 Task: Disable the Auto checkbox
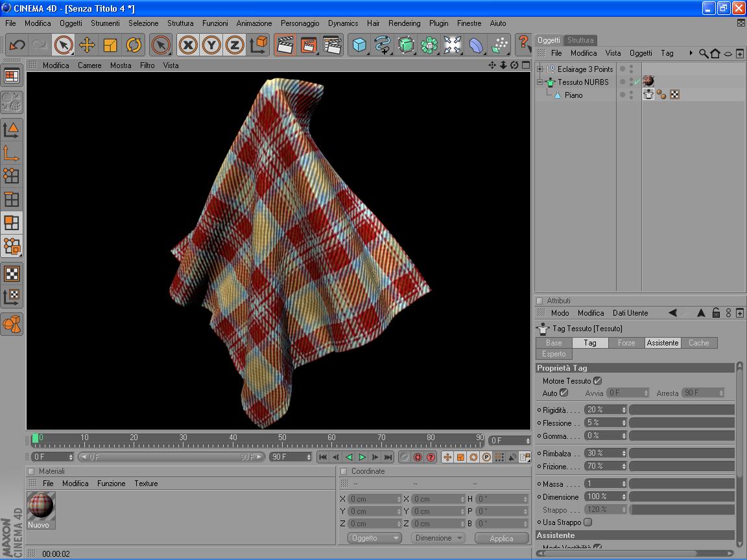564,393
